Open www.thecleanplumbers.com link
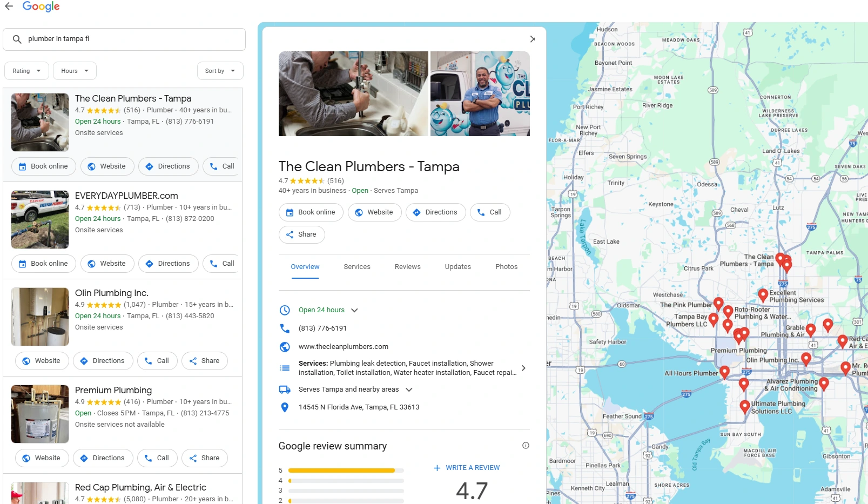The image size is (868, 504). pos(344,347)
